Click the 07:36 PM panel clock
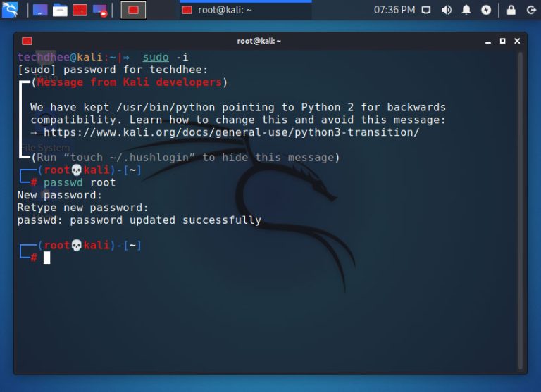Screen dimensions: 541x392 394,10
